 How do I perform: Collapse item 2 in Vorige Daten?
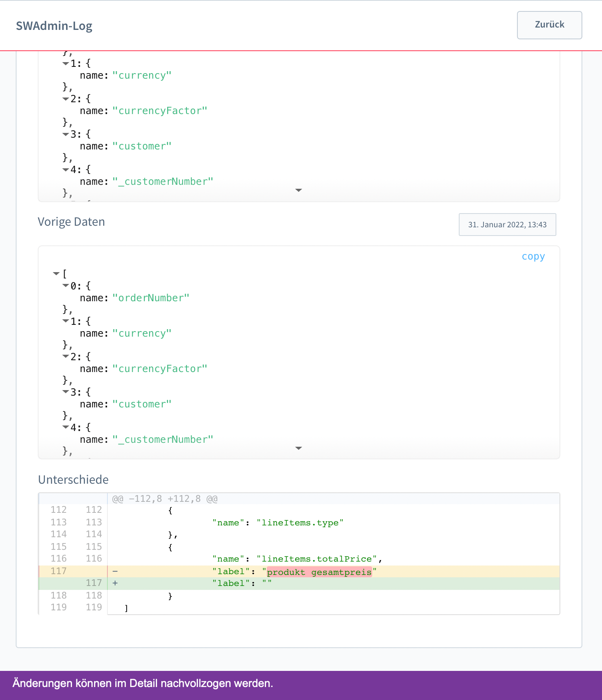(x=66, y=356)
